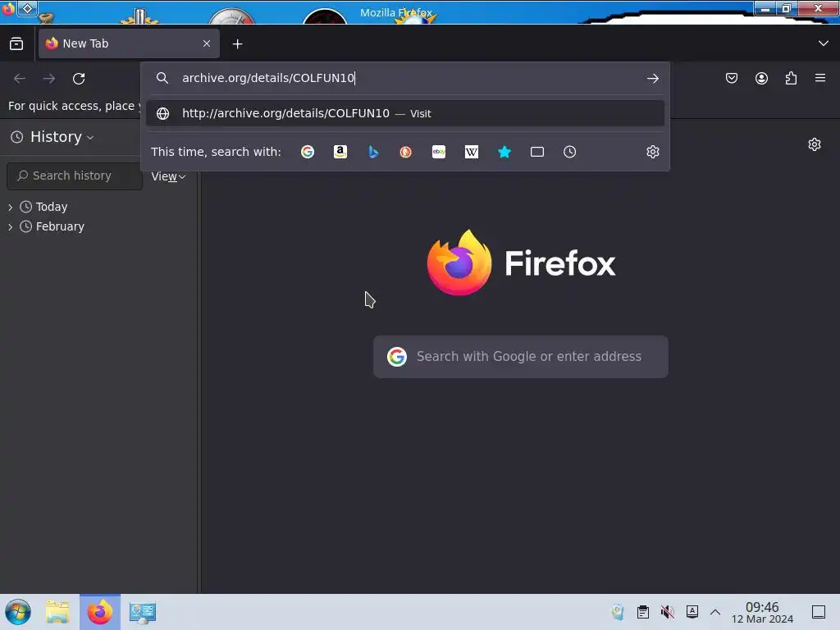This screenshot has width=840, height=630.
Task: Search this time with eBay
Action: (439, 152)
